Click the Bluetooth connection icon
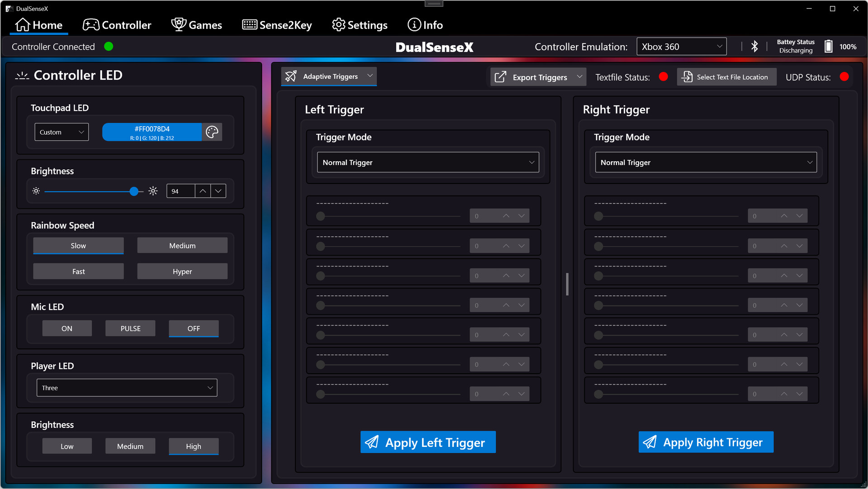The width and height of the screenshot is (868, 489). (x=754, y=47)
